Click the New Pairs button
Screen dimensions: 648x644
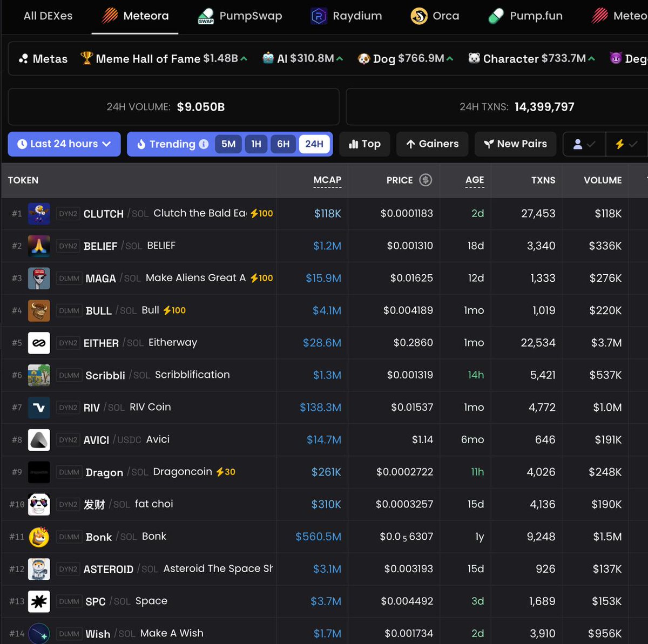[x=515, y=144]
